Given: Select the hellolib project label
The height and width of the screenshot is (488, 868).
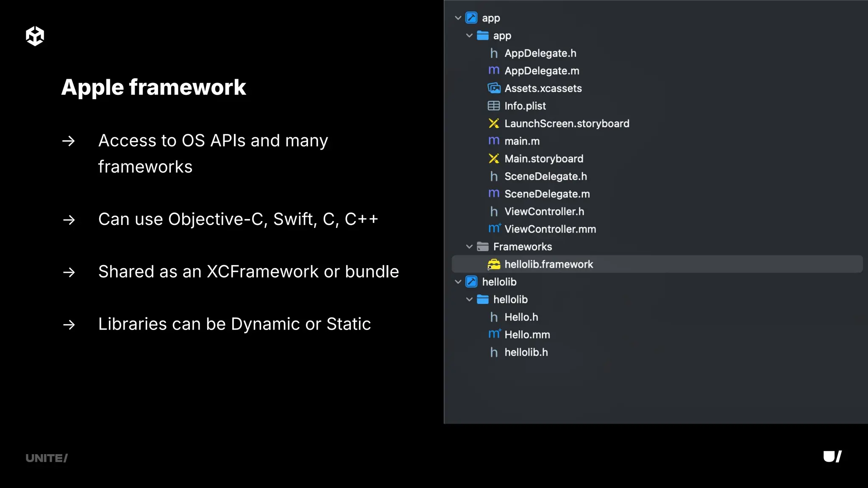Looking at the screenshot, I should tap(499, 282).
